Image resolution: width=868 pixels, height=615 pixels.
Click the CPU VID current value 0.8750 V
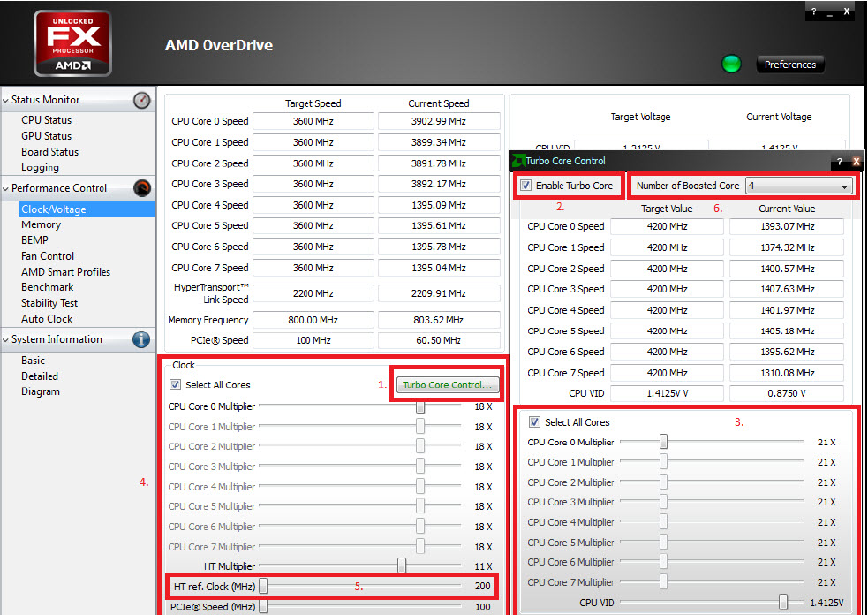click(x=787, y=393)
